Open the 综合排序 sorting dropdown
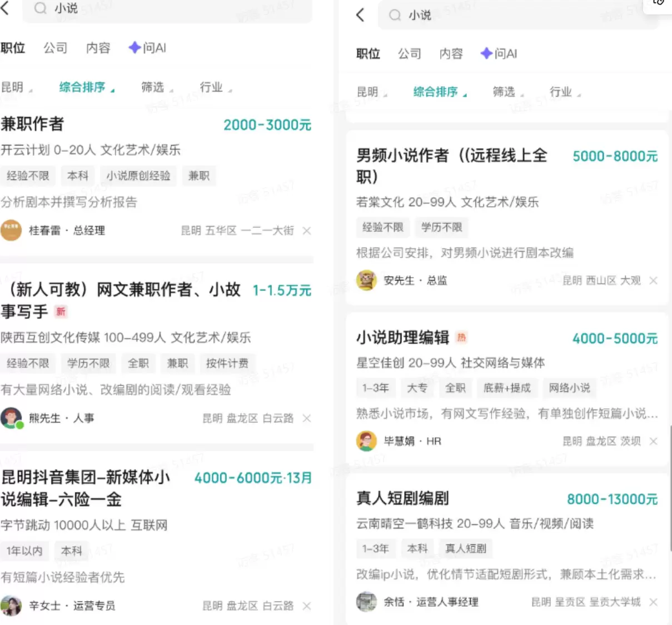 pyautogui.click(x=82, y=87)
